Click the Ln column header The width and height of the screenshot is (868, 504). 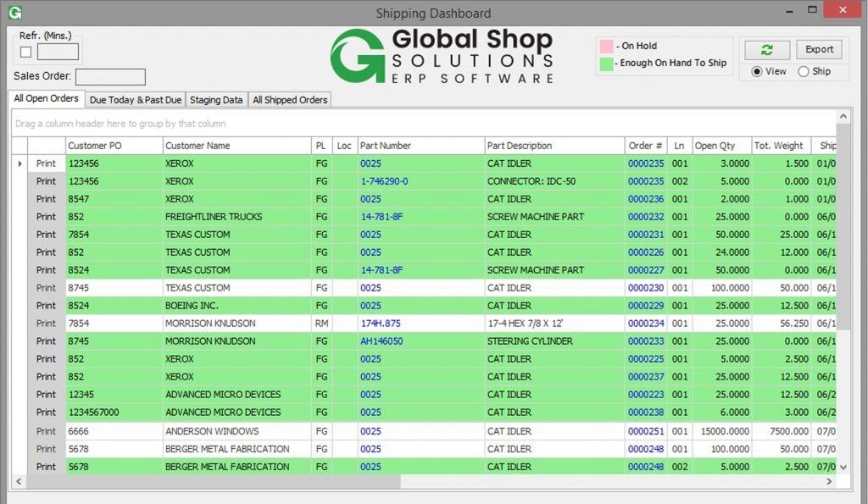[680, 146]
